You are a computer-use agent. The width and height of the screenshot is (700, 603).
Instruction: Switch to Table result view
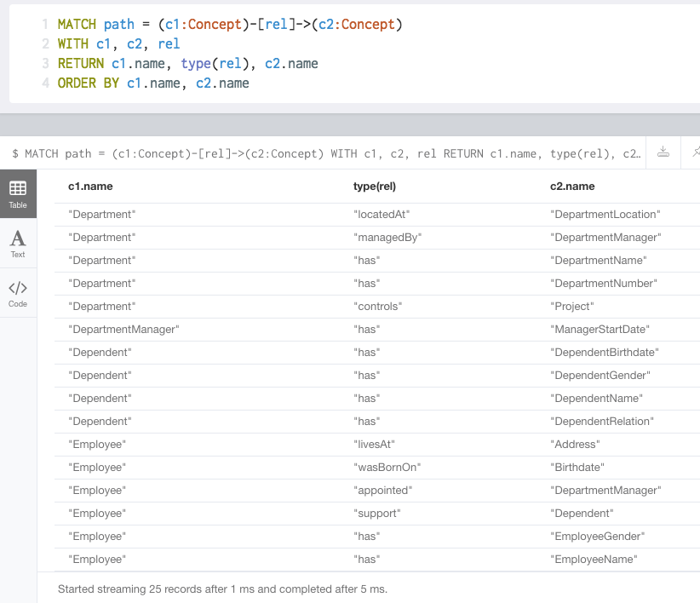(18, 193)
